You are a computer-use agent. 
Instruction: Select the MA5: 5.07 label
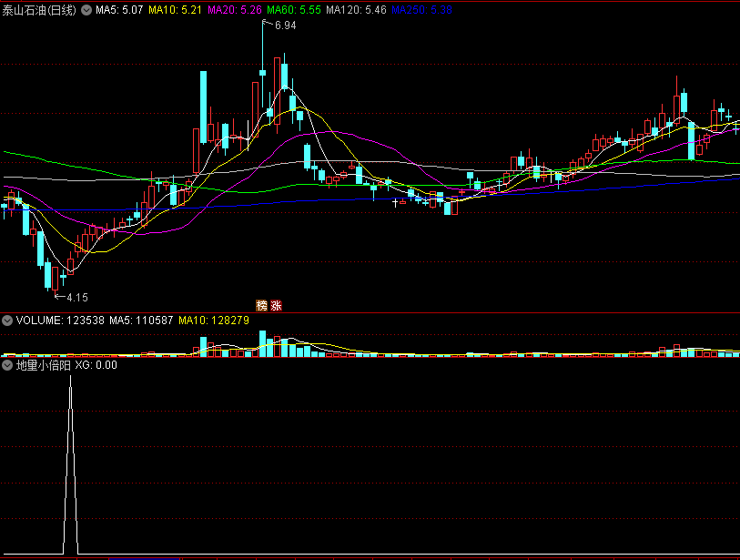pyautogui.click(x=119, y=10)
